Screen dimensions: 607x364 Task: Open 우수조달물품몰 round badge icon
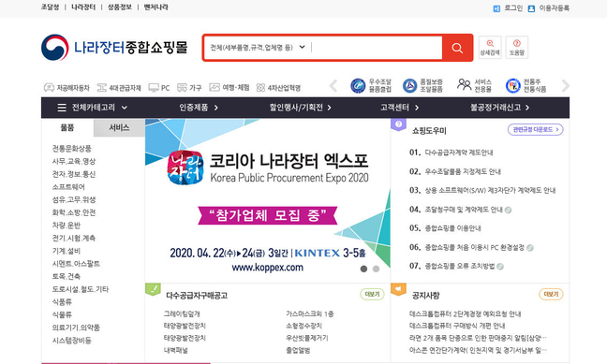(x=358, y=85)
